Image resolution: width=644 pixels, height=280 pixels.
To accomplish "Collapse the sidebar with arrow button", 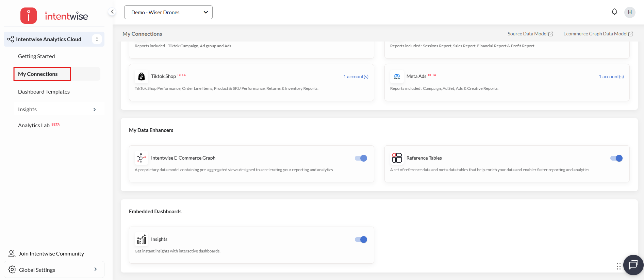I will [112, 12].
